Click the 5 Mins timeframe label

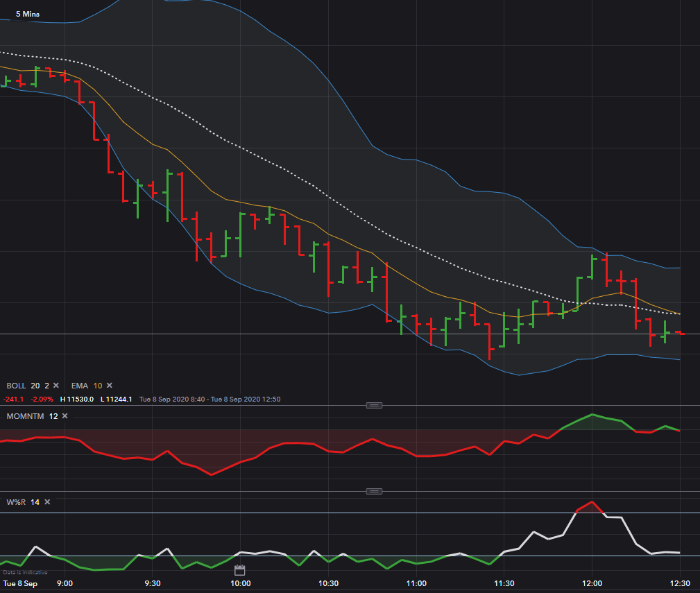(x=28, y=15)
